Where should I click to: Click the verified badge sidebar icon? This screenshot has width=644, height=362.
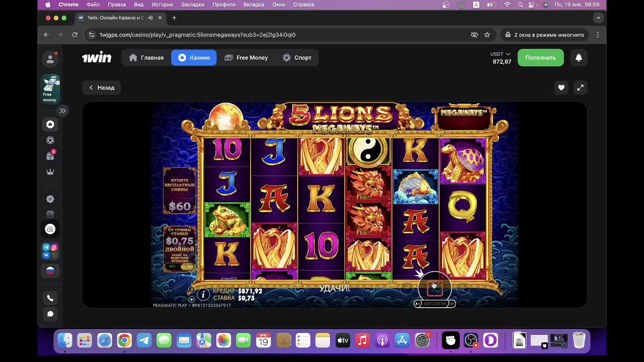(50, 199)
